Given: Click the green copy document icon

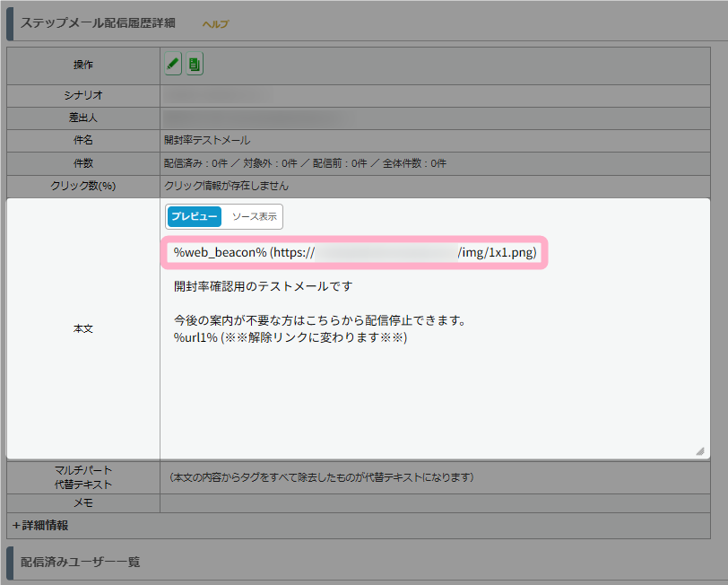Looking at the screenshot, I should 195,64.
